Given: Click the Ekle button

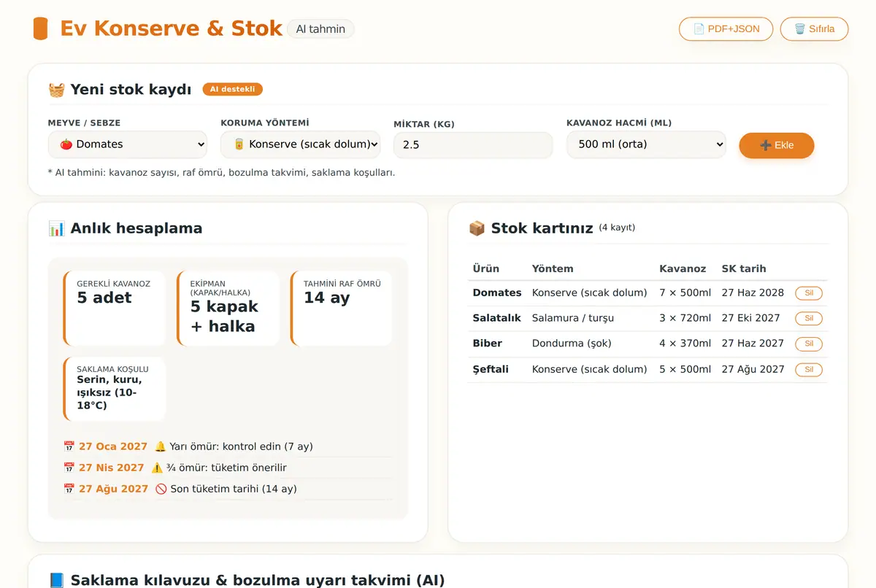Looking at the screenshot, I should pyautogui.click(x=777, y=145).
